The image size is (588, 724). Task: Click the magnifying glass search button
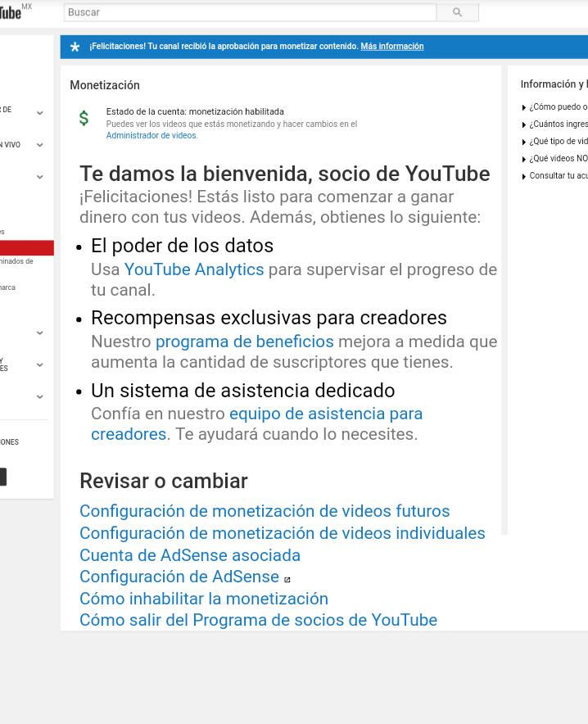tap(457, 12)
